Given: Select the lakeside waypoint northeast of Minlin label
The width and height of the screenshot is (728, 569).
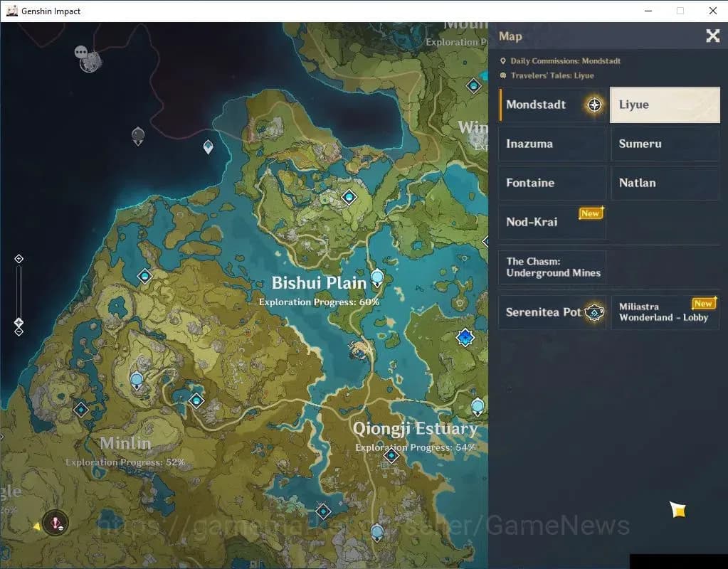Looking at the screenshot, I should pyautogui.click(x=196, y=400).
